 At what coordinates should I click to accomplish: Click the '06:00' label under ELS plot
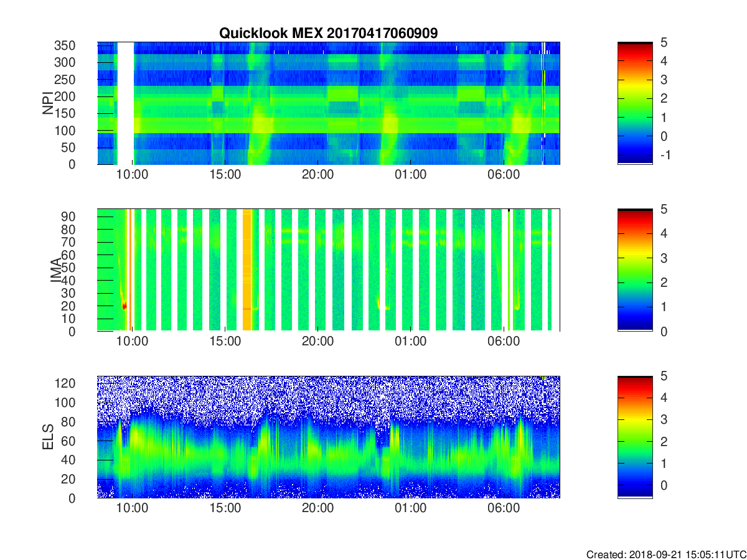click(503, 508)
